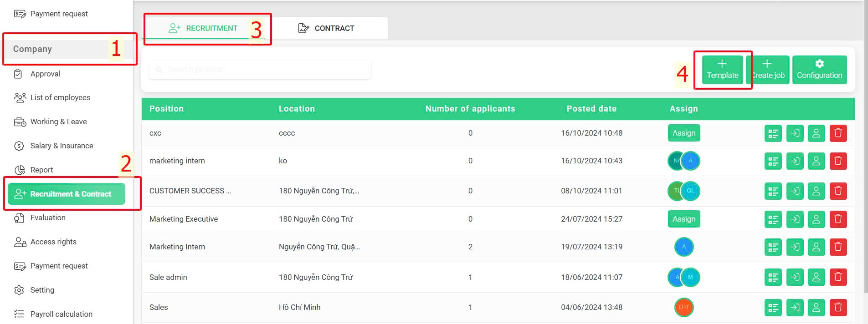Delete the Sales job posting

838,308
